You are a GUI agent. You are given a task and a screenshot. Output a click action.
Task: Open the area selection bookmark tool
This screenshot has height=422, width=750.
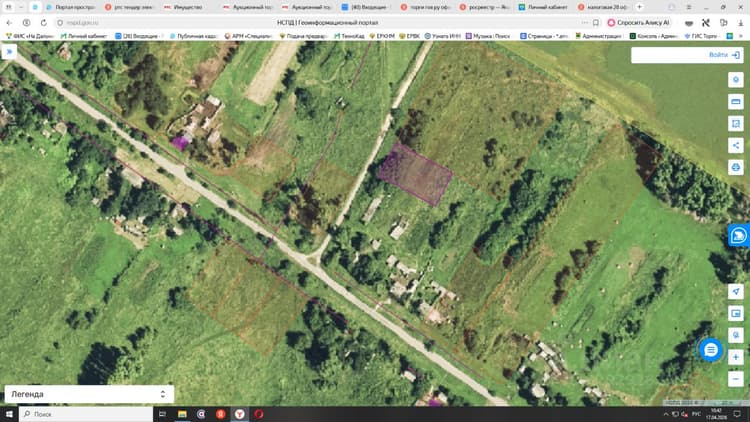[x=736, y=124]
